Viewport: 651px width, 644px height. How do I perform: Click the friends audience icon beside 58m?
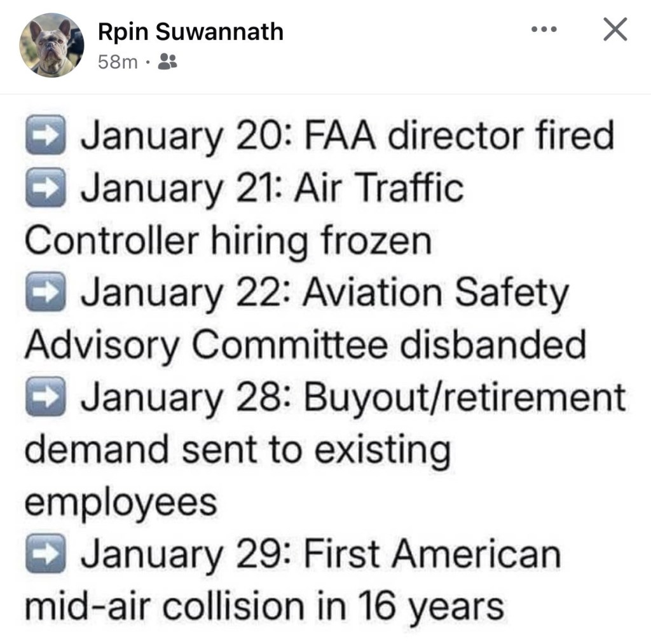click(x=168, y=62)
